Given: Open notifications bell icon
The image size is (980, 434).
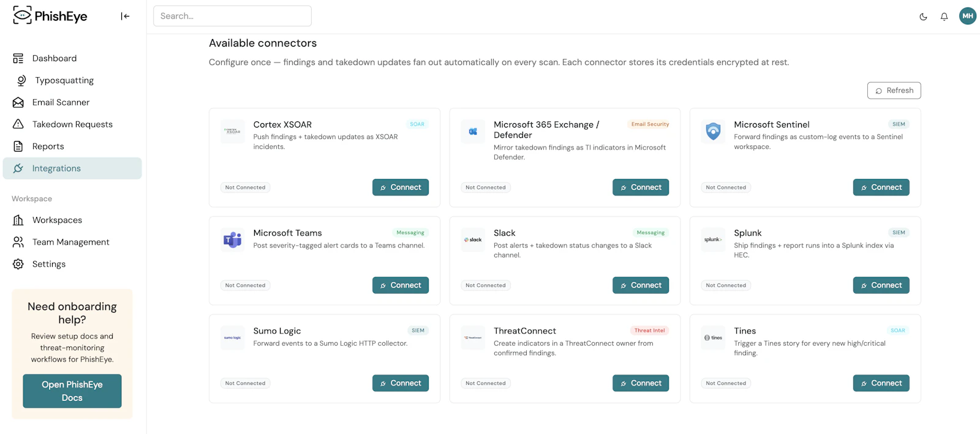Looking at the screenshot, I should click(x=944, y=17).
